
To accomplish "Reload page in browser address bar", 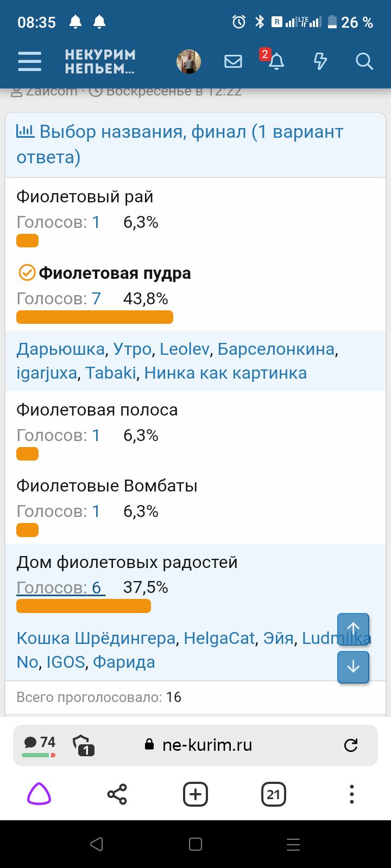I will click(351, 745).
